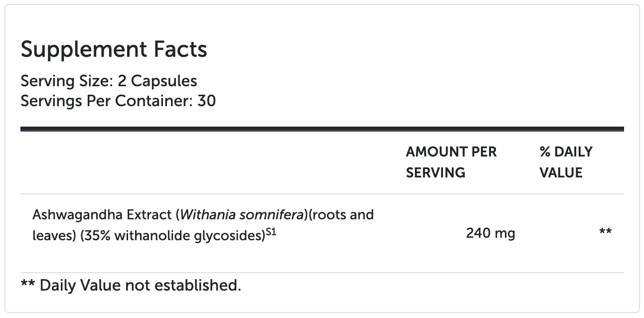This screenshot has height=318, width=644.
Task: Click the Daily Value not established footnote
Action: [x=131, y=286]
